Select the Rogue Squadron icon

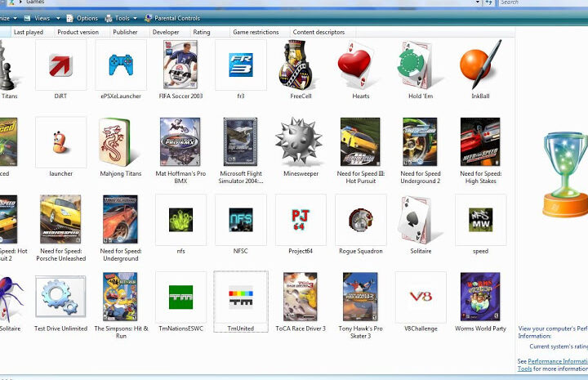tap(361, 220)
